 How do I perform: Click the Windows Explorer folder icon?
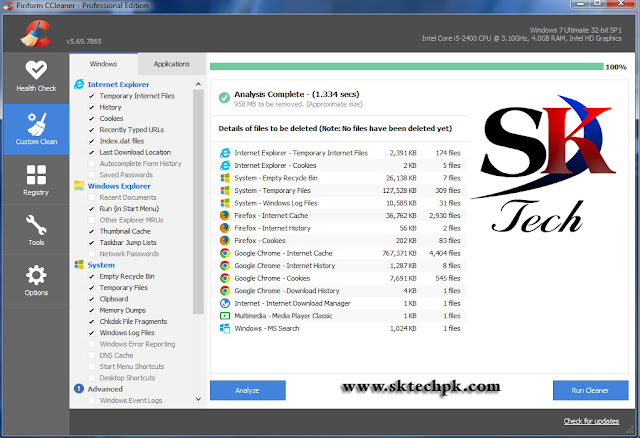(x=79, y=186)
